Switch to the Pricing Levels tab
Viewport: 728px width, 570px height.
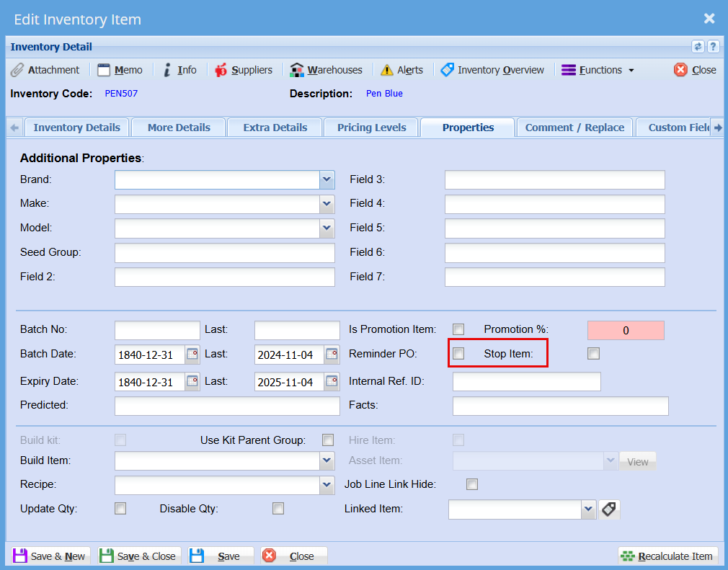[x=371, y=128]
